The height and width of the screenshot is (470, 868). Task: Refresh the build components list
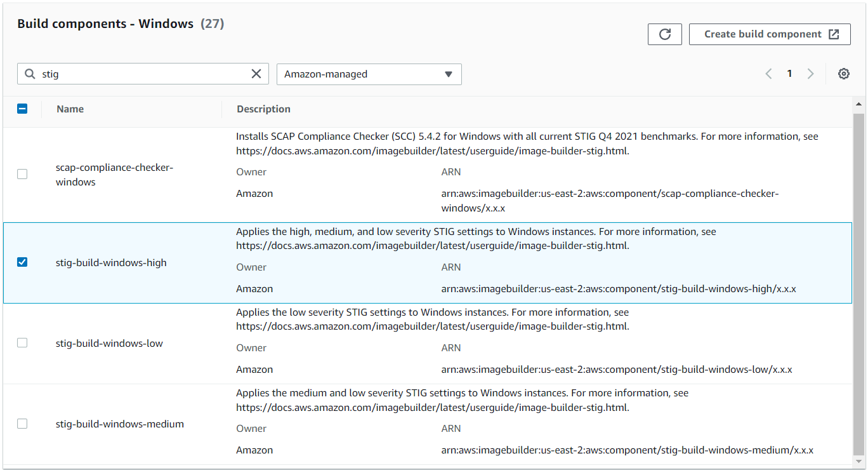(x=664, y=34)
